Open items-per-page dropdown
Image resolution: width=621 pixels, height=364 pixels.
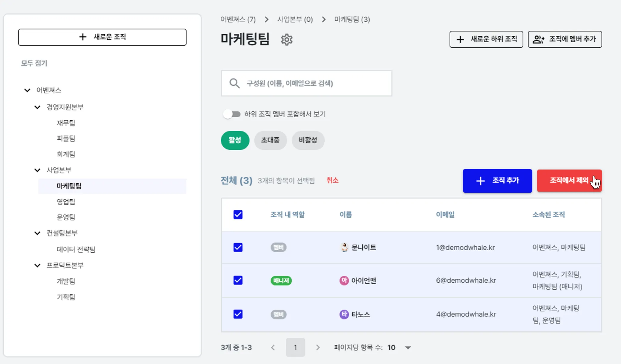(x=408, y=348)
